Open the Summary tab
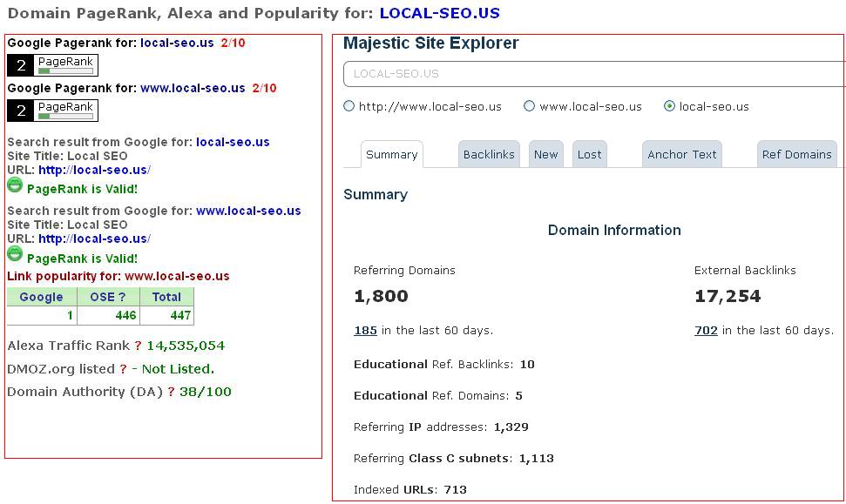The height and width of the screenshot is (504, 846). [x=392, y=155]
